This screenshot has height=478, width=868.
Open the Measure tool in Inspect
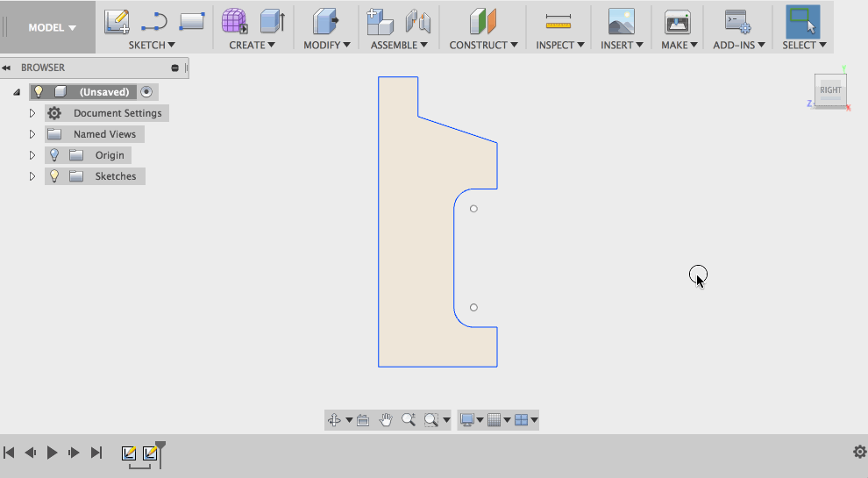[558, 21]
